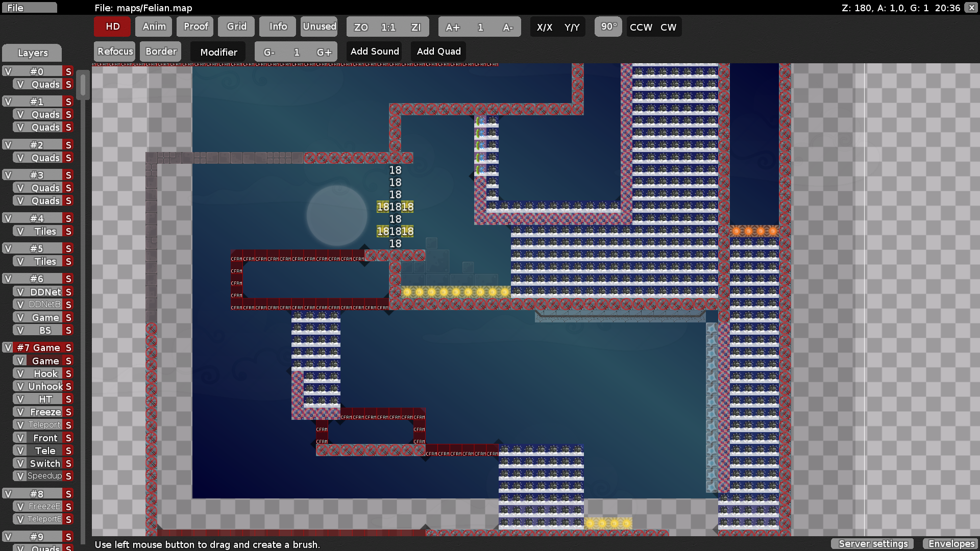Click the ZI zoom in button
The image size is (980, 551).
(416, 27)
